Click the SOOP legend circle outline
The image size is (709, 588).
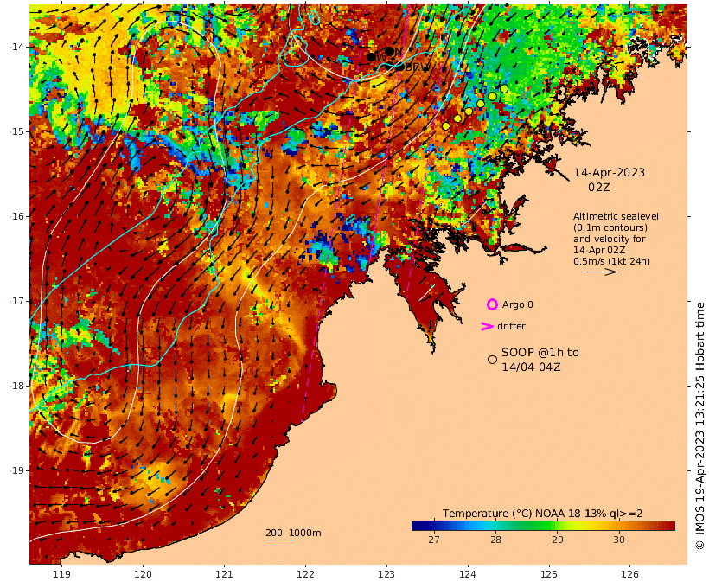pos(493,360)
